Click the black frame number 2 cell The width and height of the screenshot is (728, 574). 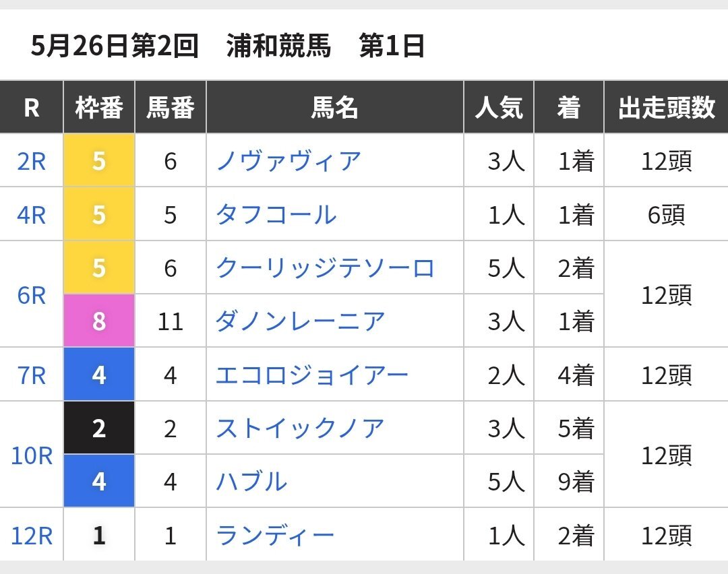point(99,427)
